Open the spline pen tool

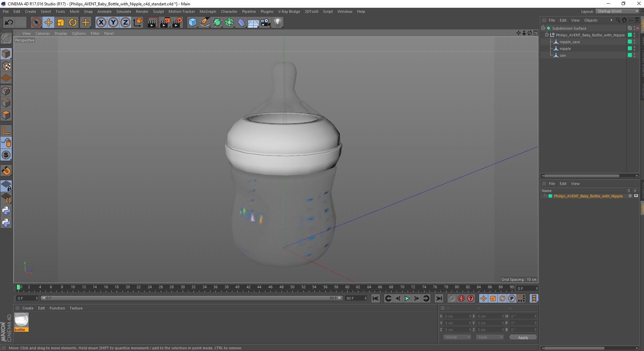205,23
